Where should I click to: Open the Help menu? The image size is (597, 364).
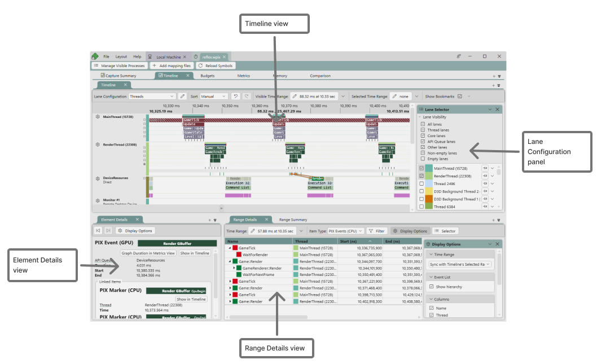(x=137, y=56)
